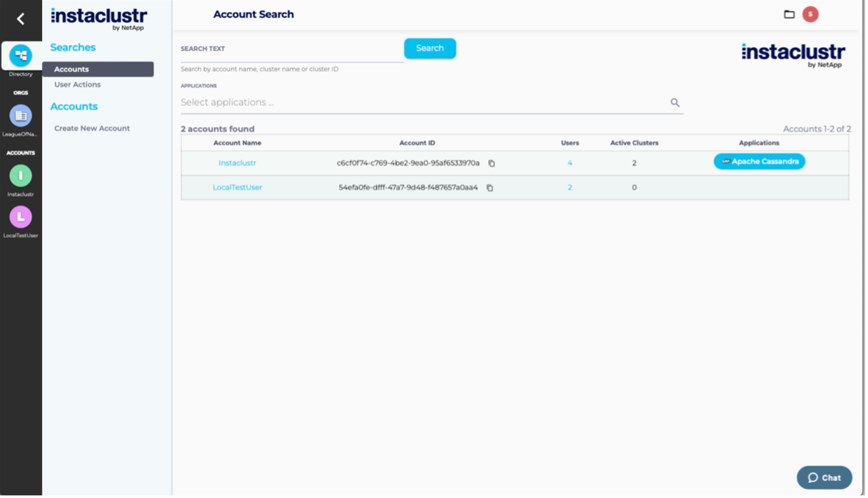Open the 2 users link for LocalTestUser
868x498 pixels.
pos(570,188)
